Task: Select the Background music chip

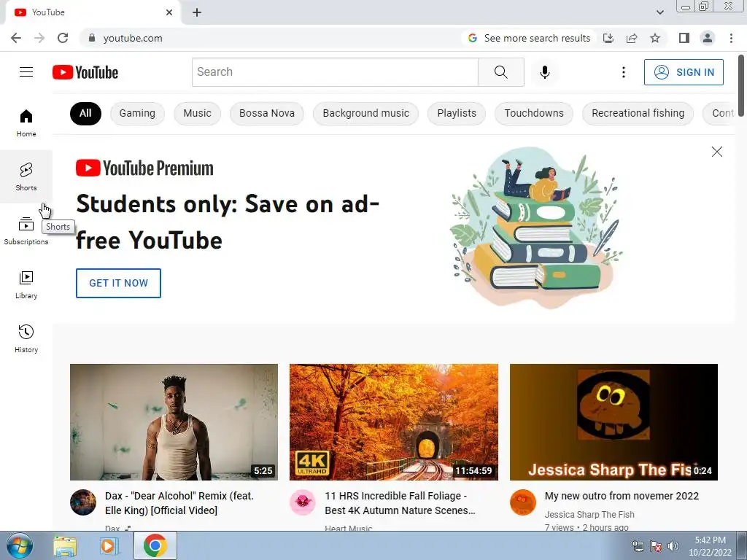Action: pyautogui.click(x=366, y=113)
